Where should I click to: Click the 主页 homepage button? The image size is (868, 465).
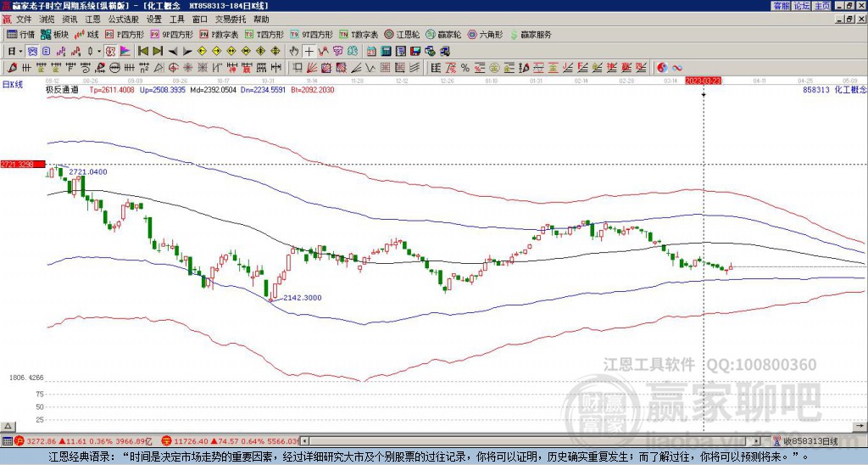(x=821, y=6)
